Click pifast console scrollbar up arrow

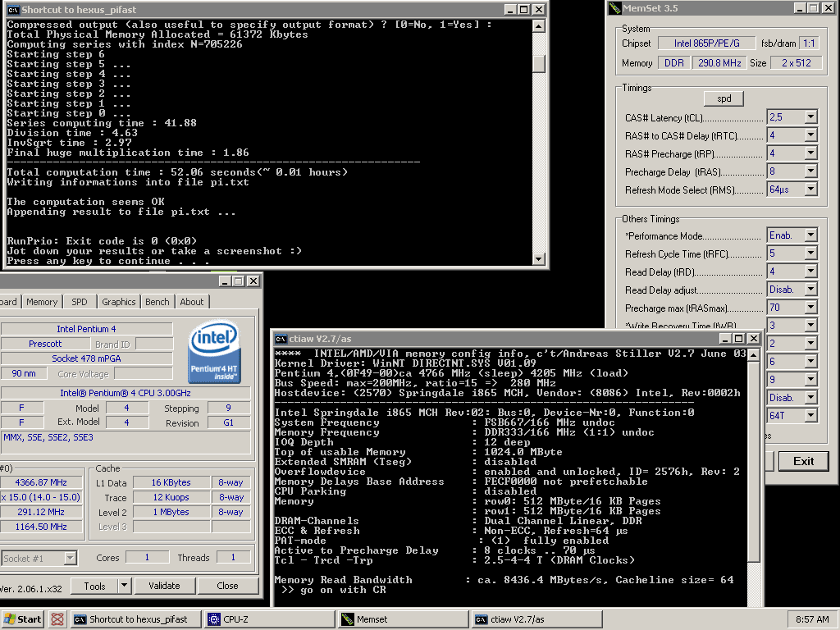(539, 25)
